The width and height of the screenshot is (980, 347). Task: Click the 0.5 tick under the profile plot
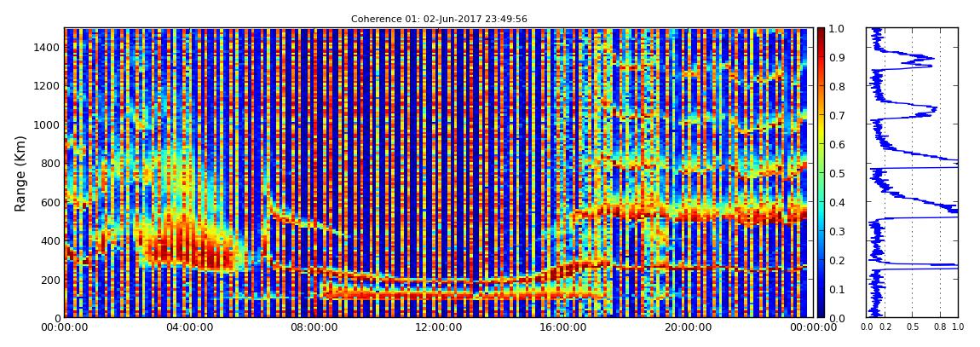(x=913, y=327)
